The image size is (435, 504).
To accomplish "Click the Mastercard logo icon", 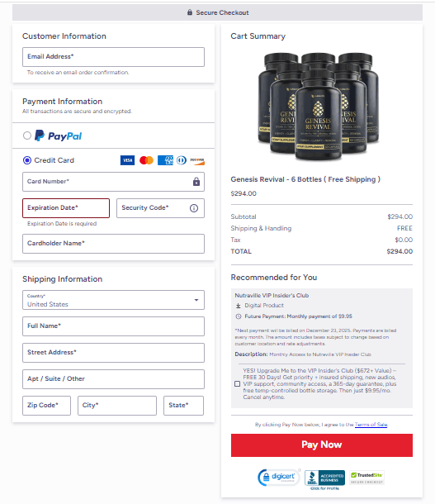I will (146, 160).
